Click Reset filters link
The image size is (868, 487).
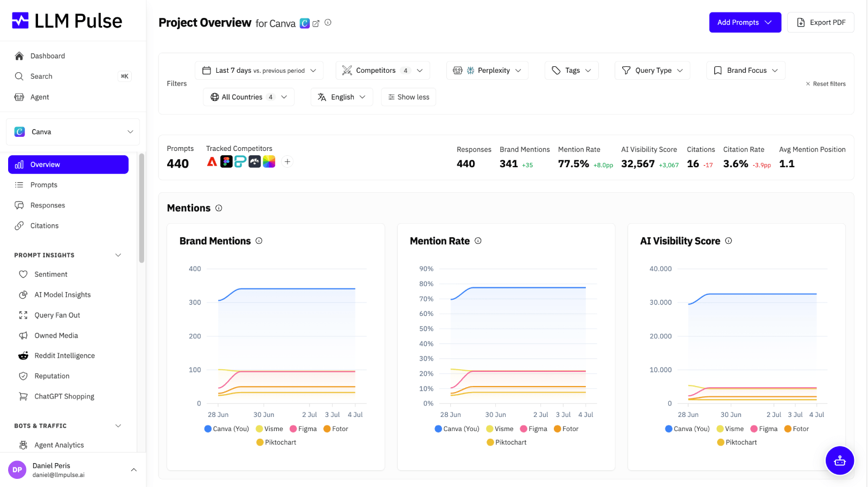click(826, 84)
